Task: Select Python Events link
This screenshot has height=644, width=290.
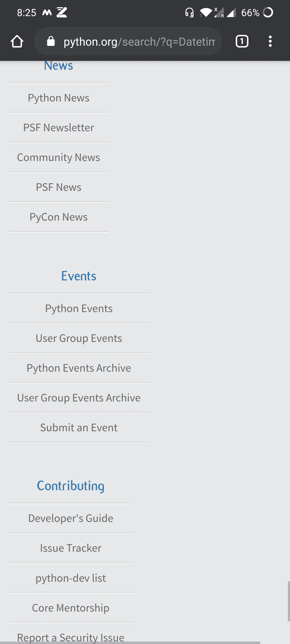Action: [79, 309]
